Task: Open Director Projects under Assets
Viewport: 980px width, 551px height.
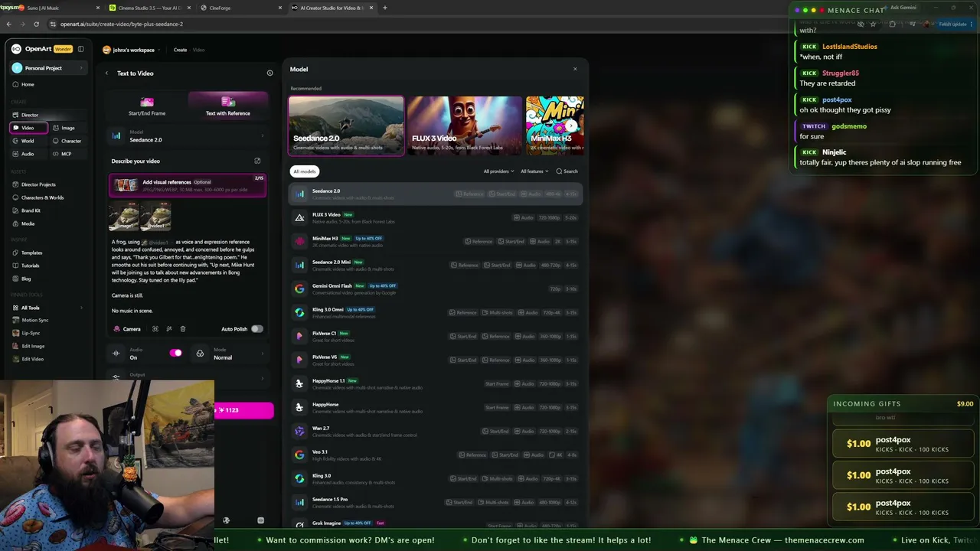Action: (38, 184)
